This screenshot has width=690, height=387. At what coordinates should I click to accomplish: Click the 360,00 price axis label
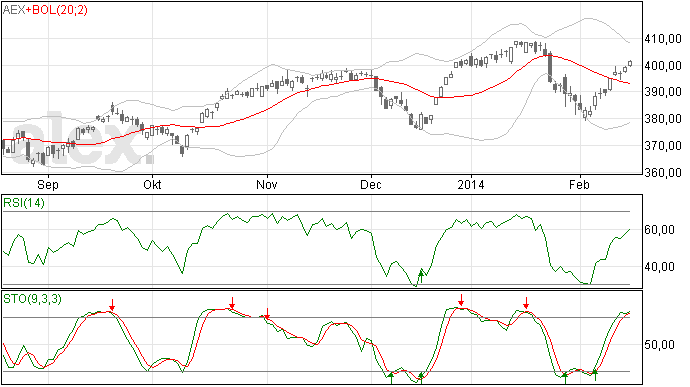pos(663,173)
